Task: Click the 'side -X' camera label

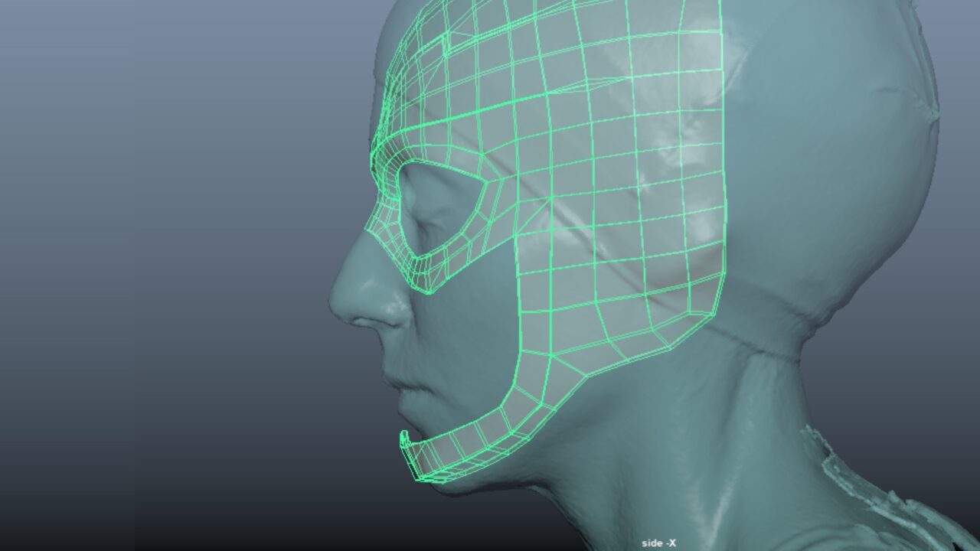Action: pyautogui.click(x=659, y=543)
